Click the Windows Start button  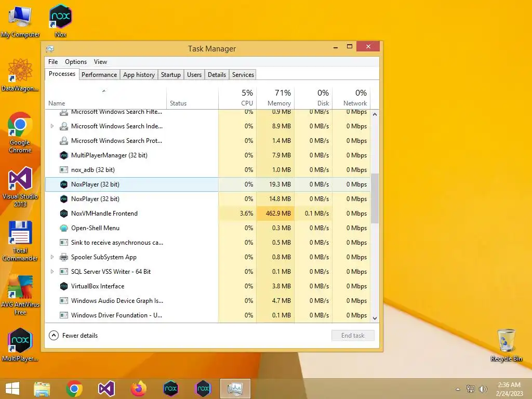pyautogui.click(x=12, y=389)
